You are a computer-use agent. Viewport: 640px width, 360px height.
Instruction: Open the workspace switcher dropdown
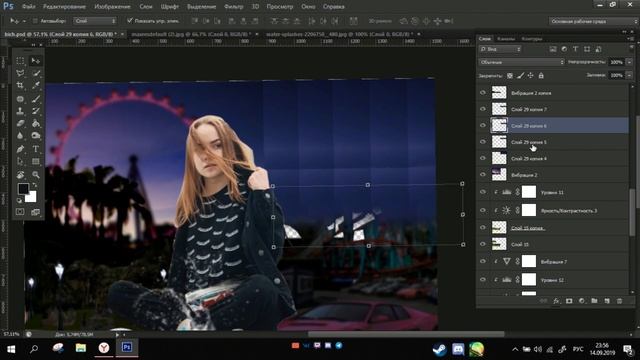593,21
